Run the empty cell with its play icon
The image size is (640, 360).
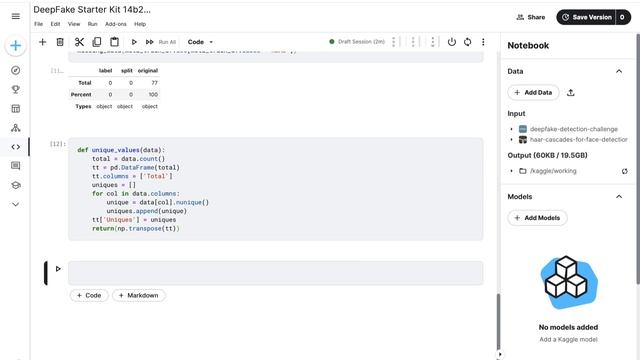click(x=58, y=269)
